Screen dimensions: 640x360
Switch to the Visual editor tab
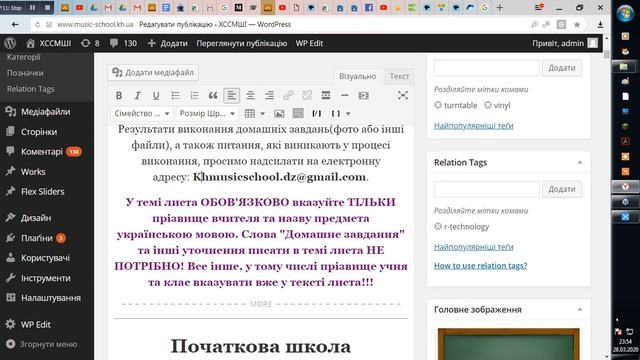(x=358, y=76)
